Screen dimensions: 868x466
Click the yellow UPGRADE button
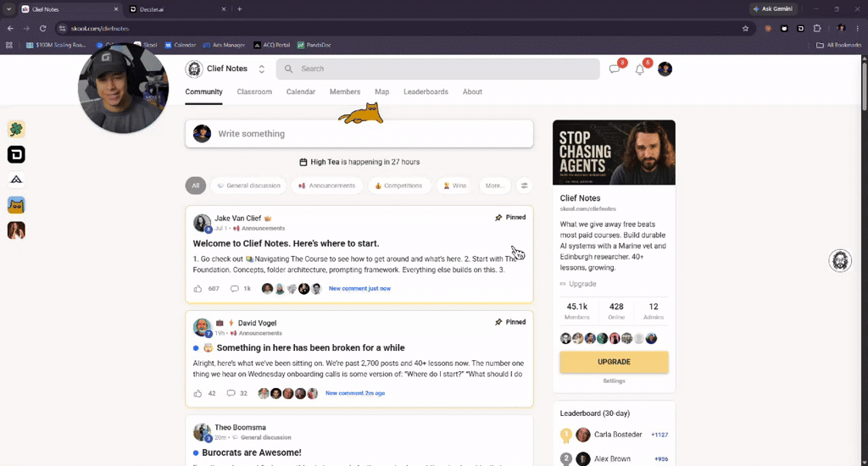[614, 362]
